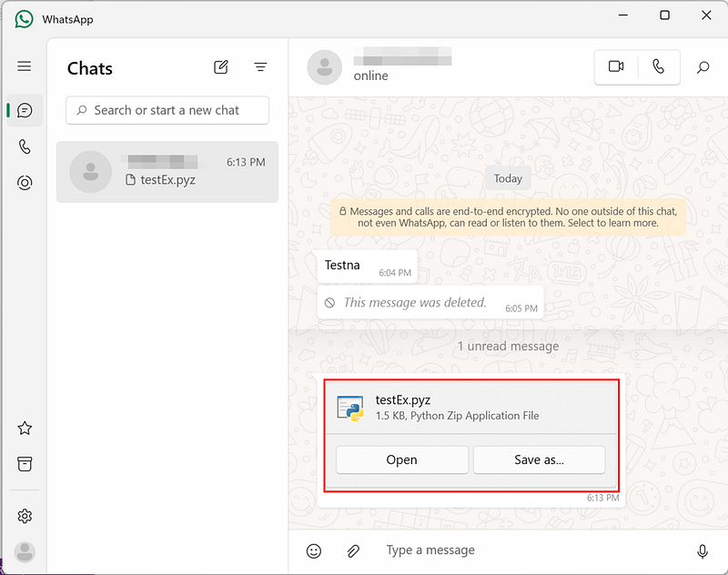This screenshot has height=575, width=728.
Task: Maximize the WhatsApp window
Action: (x=664, y=15)
